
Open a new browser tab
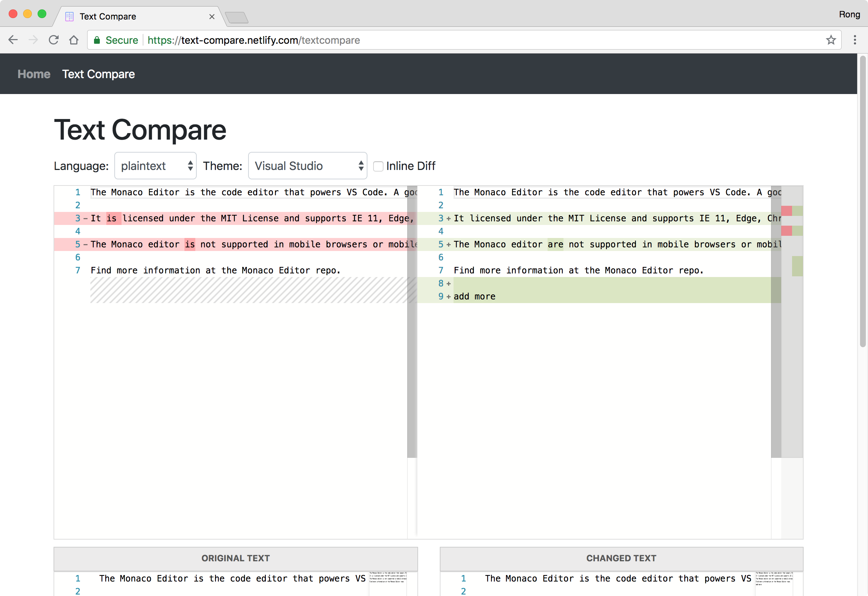tap(237, 17)
